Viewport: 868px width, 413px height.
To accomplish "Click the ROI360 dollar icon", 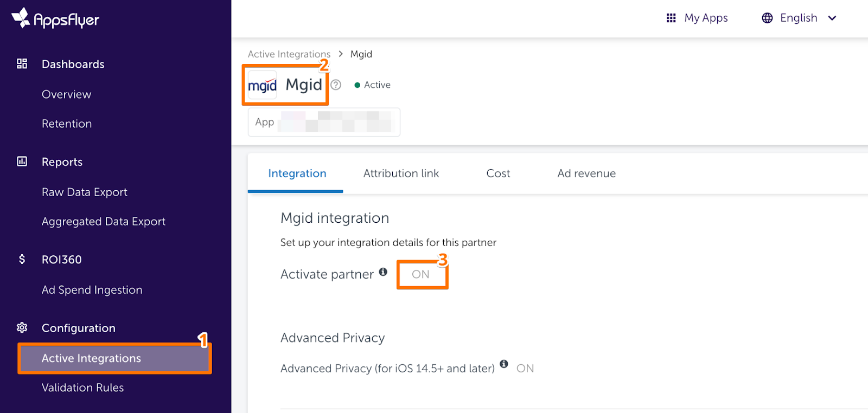I will click(22, 259).
